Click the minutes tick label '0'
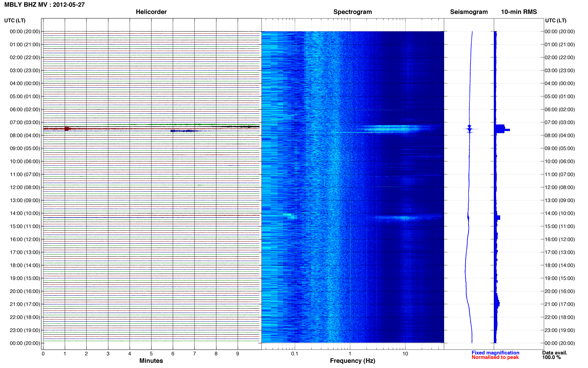 coord(43,354)
